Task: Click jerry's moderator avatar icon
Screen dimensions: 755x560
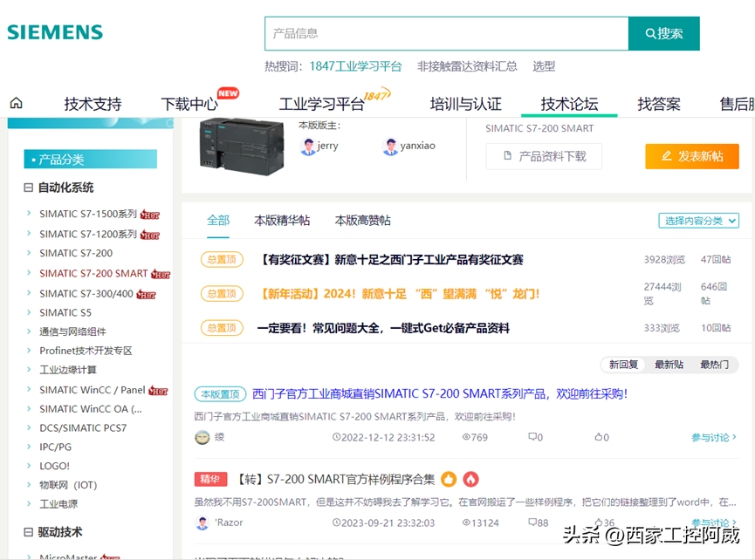Action: [308, 146]
